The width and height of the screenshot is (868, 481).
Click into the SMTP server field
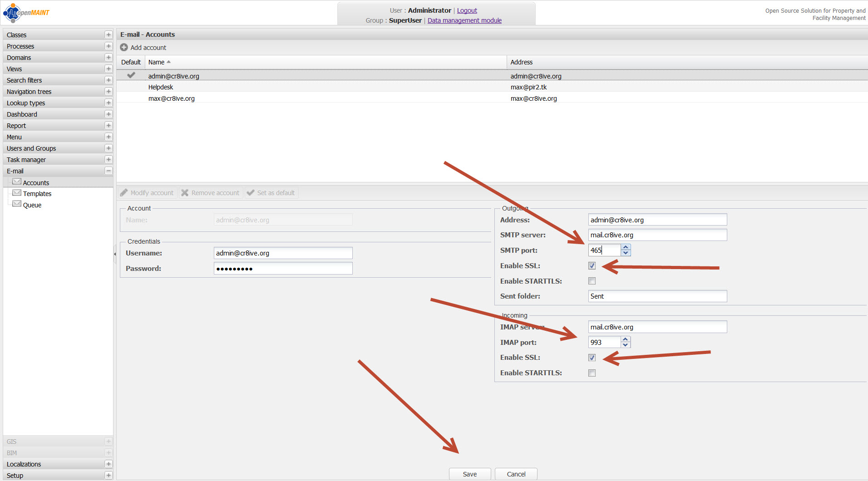[x=657, y=235]
